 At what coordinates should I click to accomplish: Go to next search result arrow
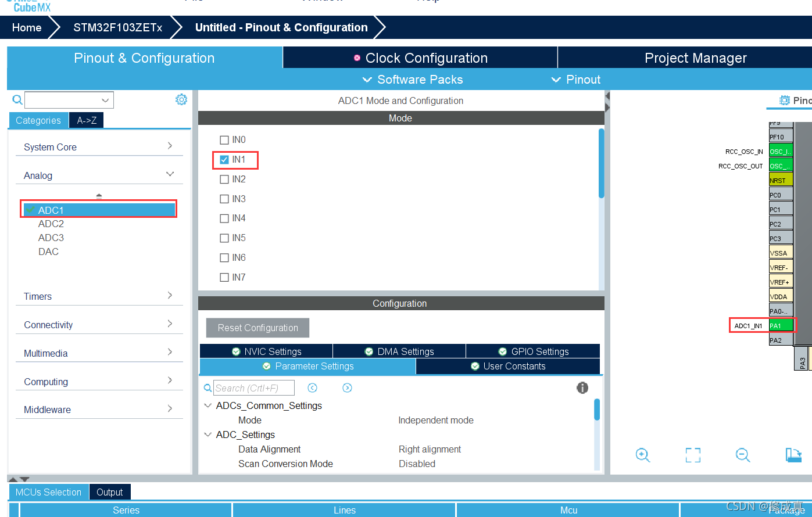pyautogui.click(x=347, y=388)
